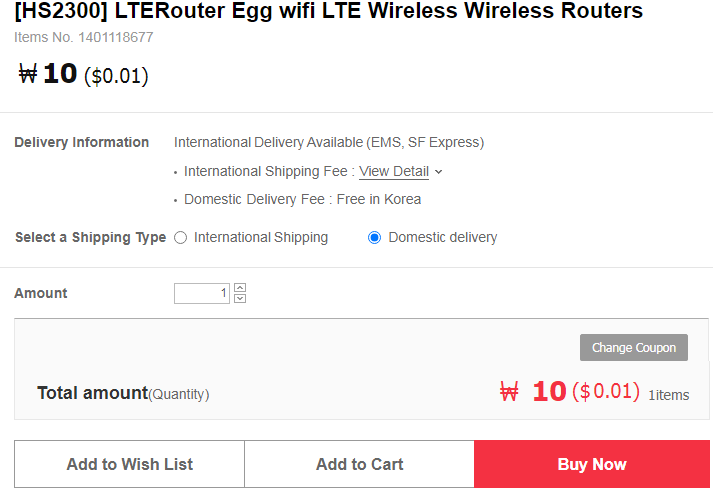Increase the amount with the up arrow
Screen dimensions: 713x503
240,288
